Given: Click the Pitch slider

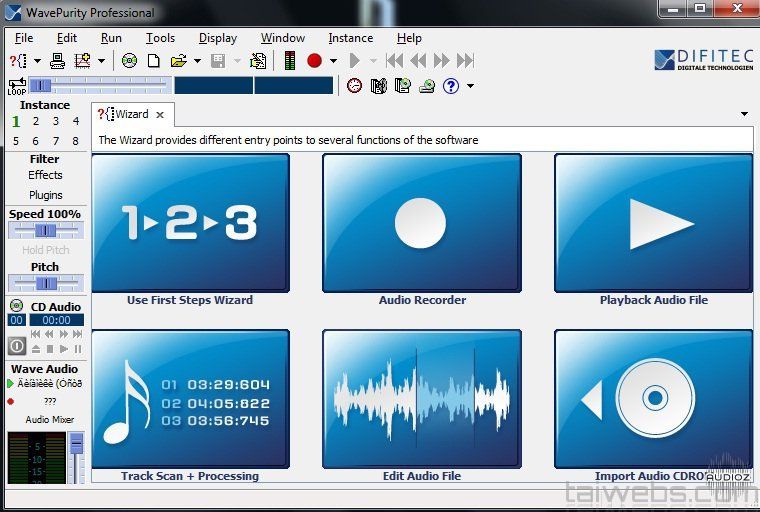Looking at the screenshot, I should click(x=45, y=284).
